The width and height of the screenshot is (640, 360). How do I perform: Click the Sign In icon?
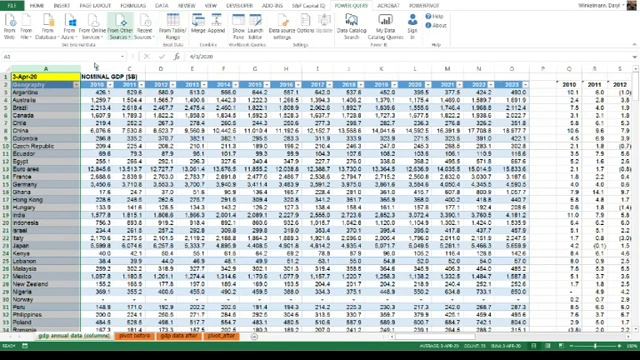pyautogui.click(x=412, y=27)
